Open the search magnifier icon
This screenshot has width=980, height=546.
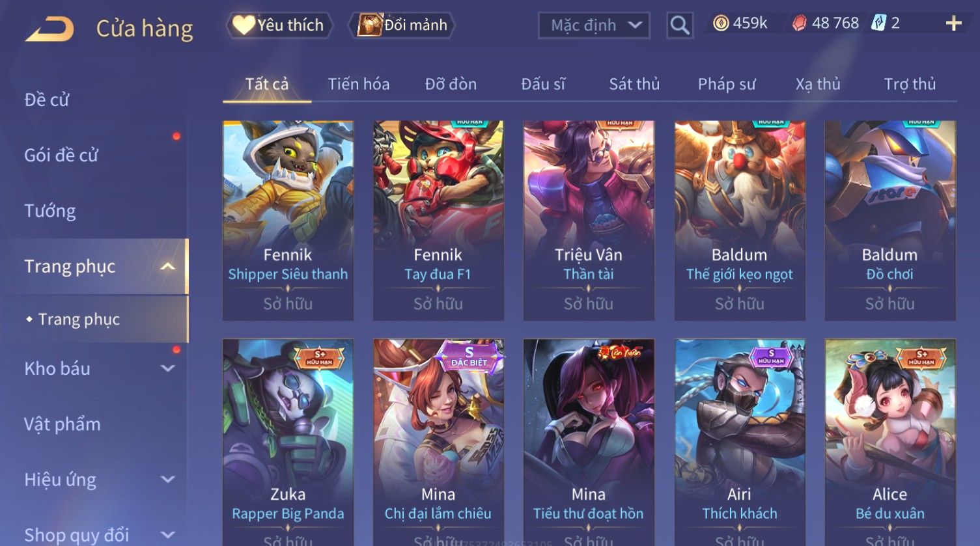coord(680,25)
